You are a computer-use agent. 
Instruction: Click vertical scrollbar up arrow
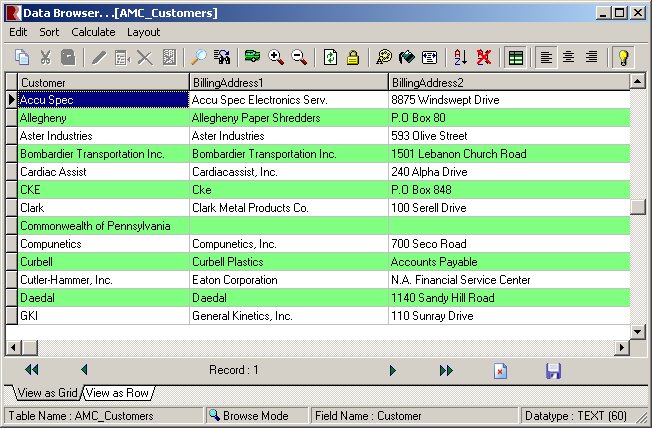[637, 81]
